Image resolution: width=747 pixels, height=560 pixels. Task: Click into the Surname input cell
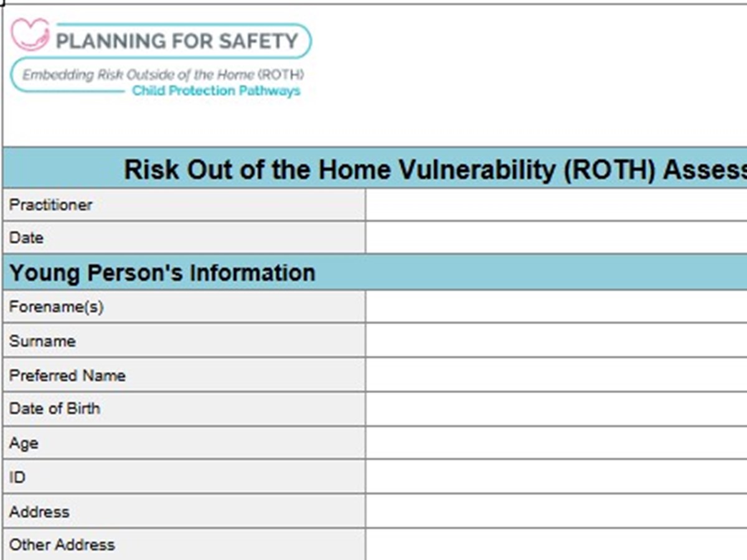coord(556,341)
